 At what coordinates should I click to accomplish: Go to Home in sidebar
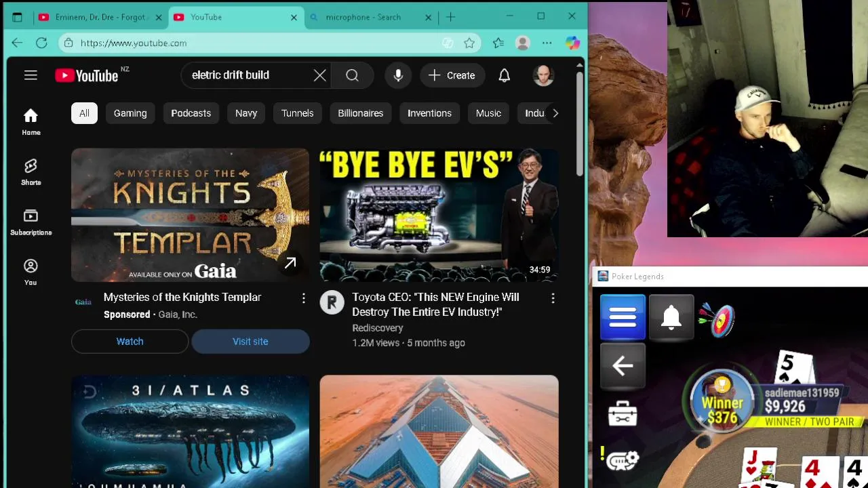click(31, 122)
